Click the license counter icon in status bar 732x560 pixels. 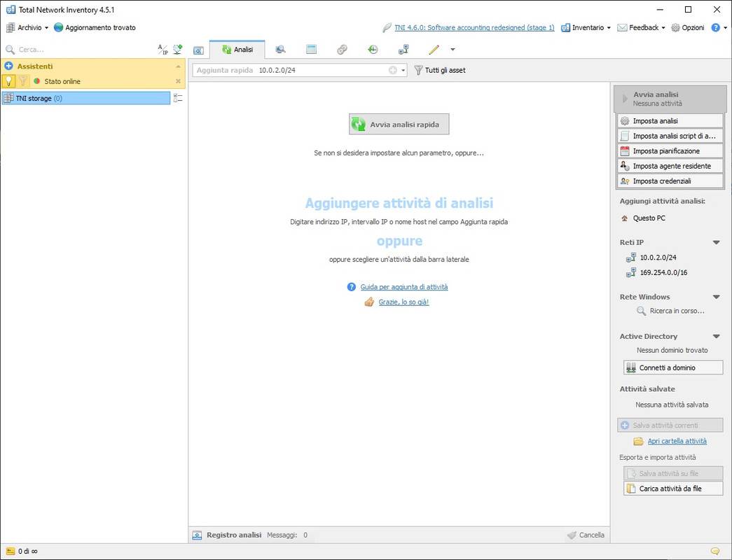pyautogui.click(x=11, y=551)
